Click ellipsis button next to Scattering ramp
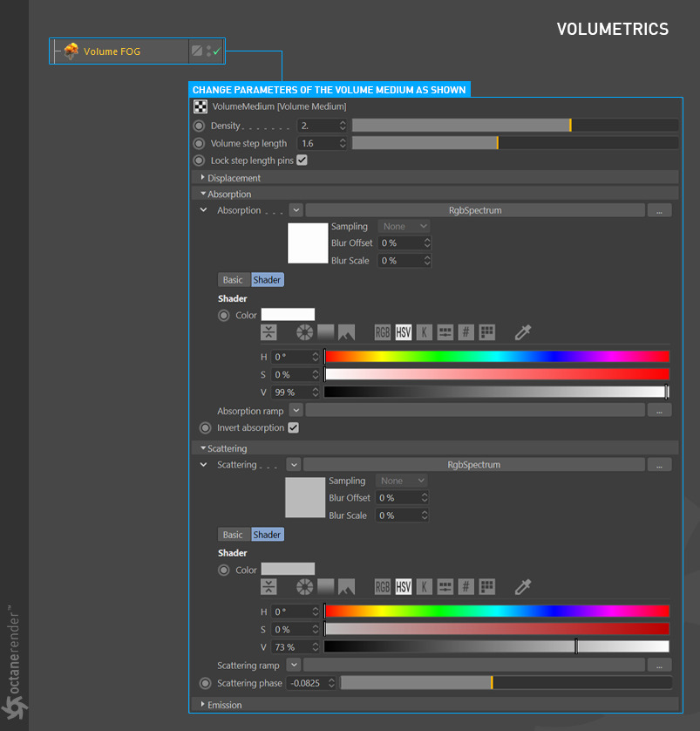700x731 pixels. click(x=659, y=666)
